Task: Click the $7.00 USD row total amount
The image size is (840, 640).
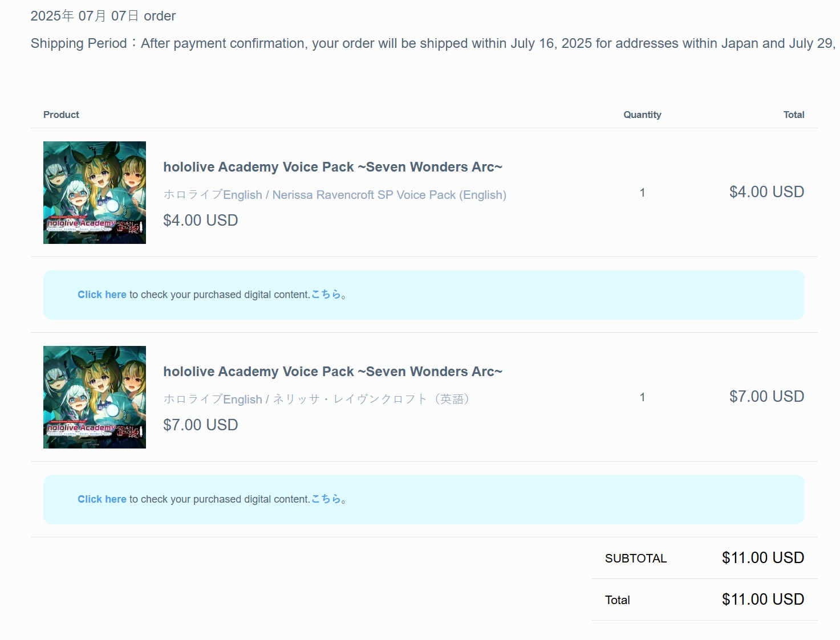Action: (x=766, y=397)
